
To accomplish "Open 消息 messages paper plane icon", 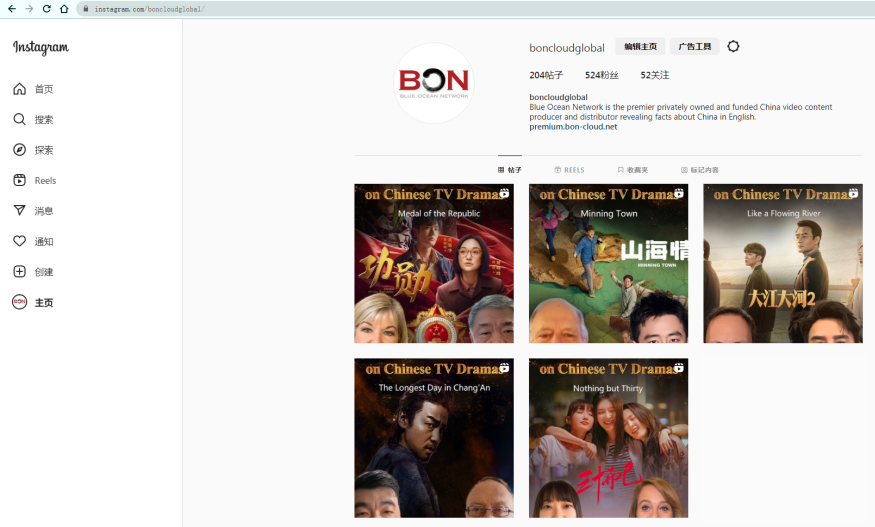I will click(x=20, y=210).
